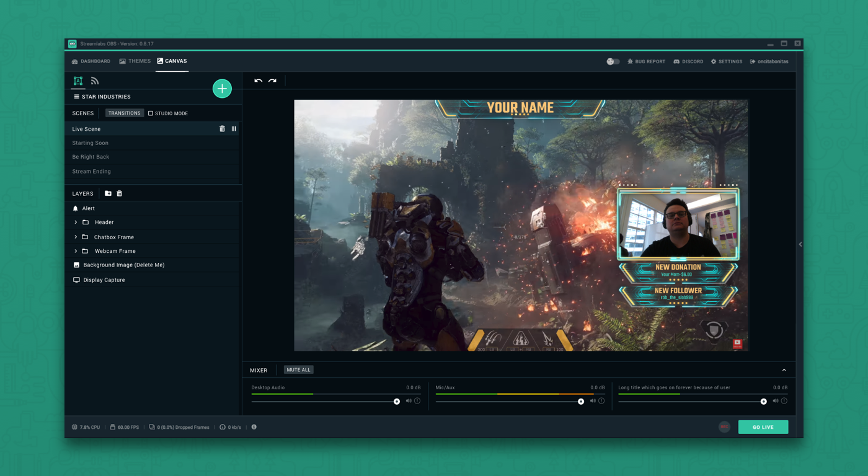This screenshot has height=476, width=868.
Task: Open Settings
Action: [x=726, y=61]
